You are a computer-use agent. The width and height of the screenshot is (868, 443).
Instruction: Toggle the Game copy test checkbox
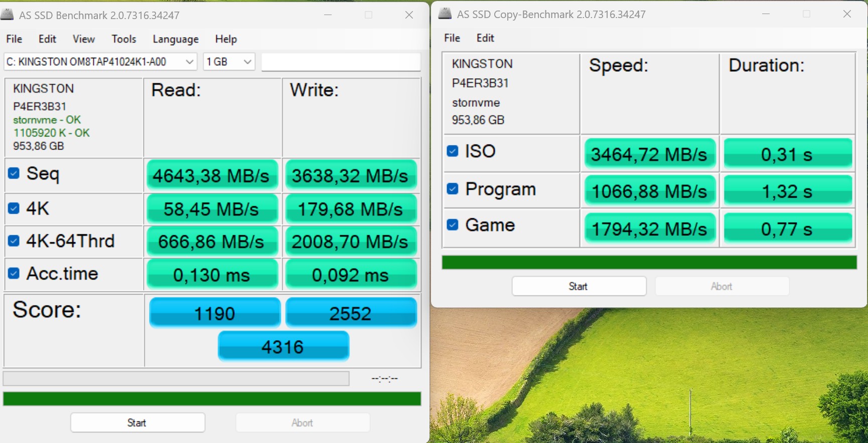[x=453, y=225]
